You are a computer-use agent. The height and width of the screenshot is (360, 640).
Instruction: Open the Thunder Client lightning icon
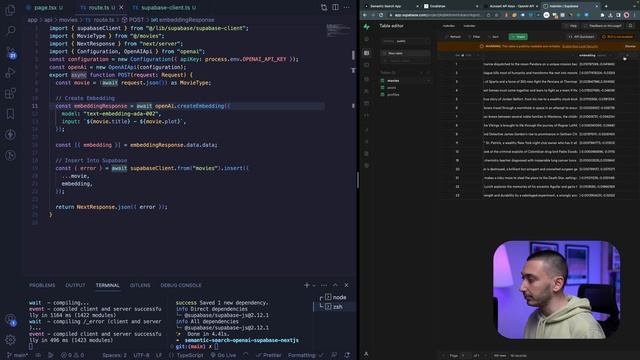(x=10, y=135)
